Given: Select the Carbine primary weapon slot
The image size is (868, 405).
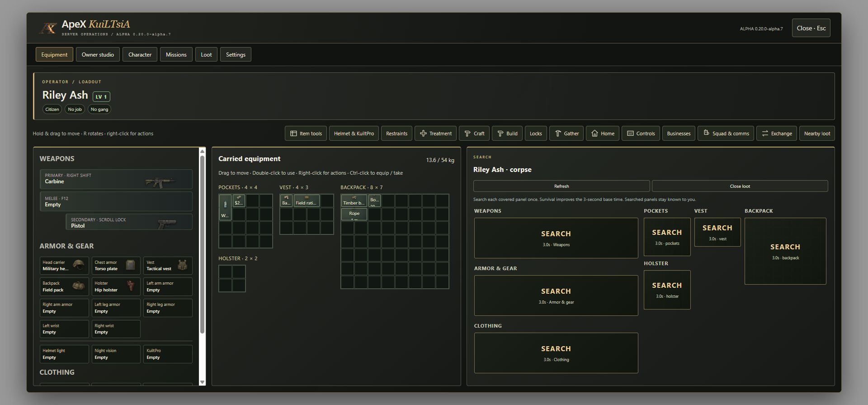Looking at the screenshot, I should [116, 179].
